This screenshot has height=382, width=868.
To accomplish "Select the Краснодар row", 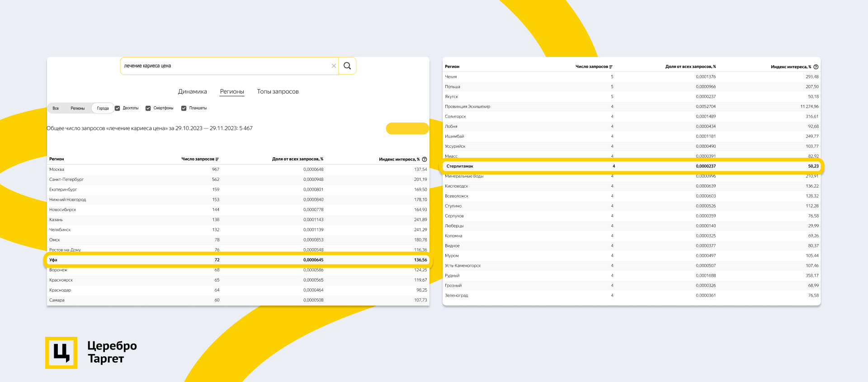I will point(238,290).
